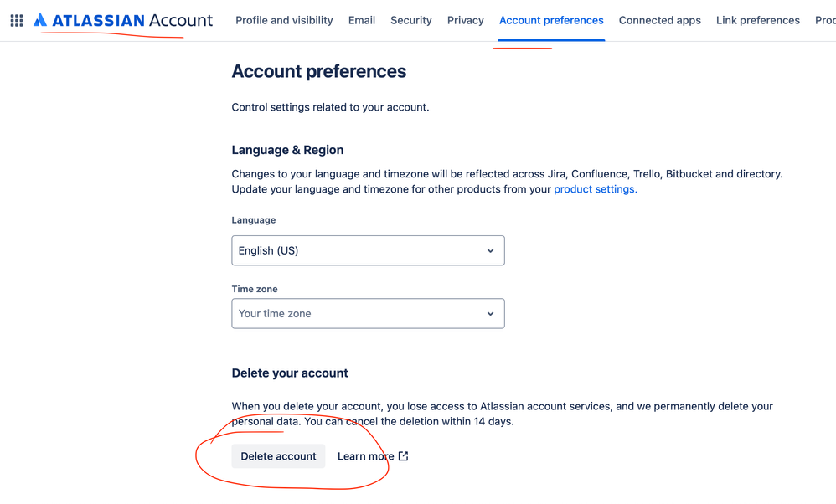Click the Delete account button

278,456
